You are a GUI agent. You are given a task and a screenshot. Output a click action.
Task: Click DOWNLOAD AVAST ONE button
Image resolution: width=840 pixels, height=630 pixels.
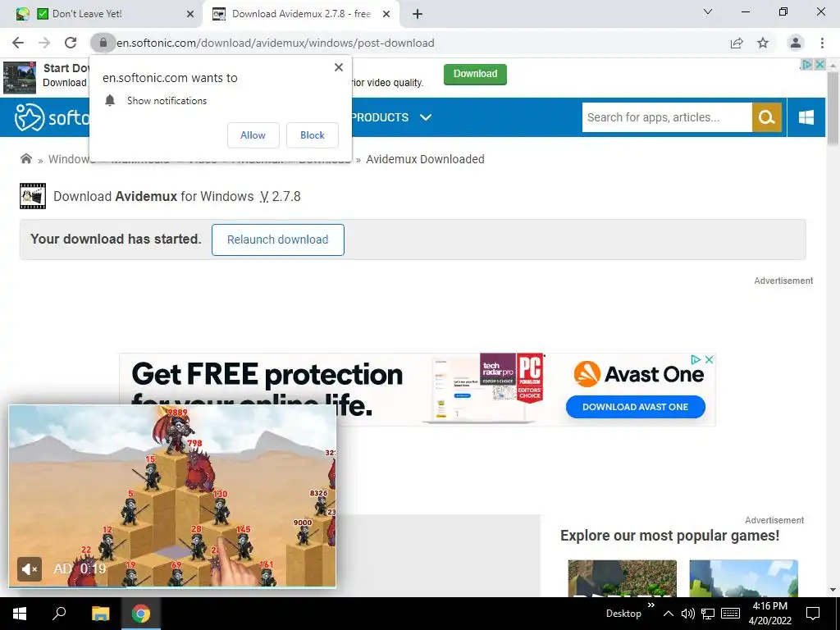click(636, 407)
